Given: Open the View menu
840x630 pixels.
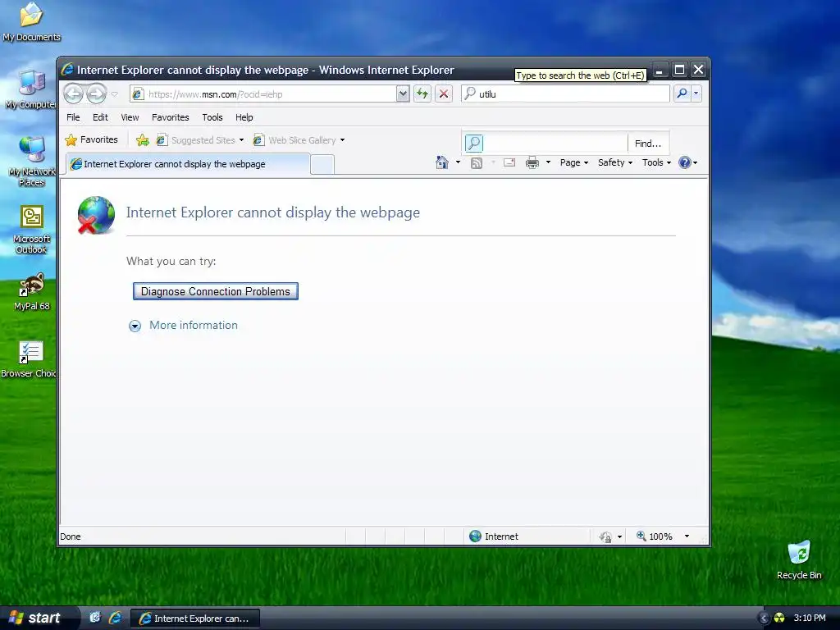Looking at the screenshot, I should point(130,117).
